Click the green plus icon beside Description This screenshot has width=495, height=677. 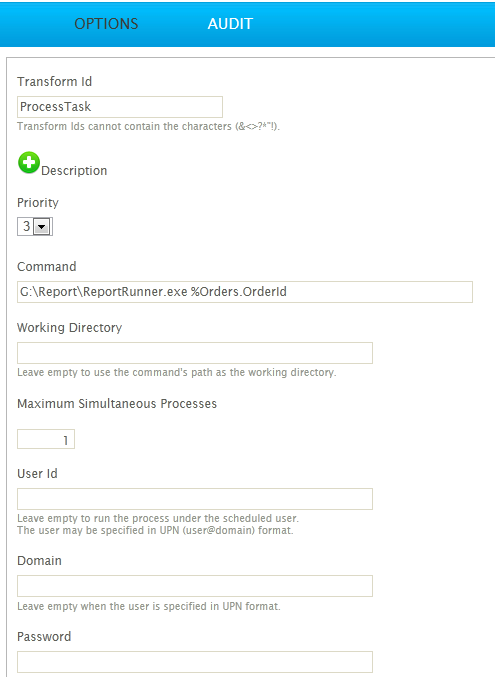(x=29, y=163)
